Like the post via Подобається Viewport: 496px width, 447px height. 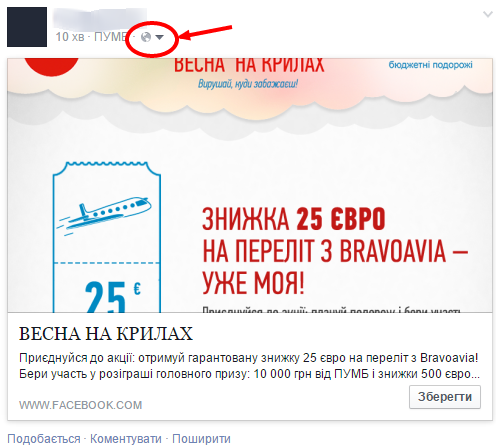[44, 439]
